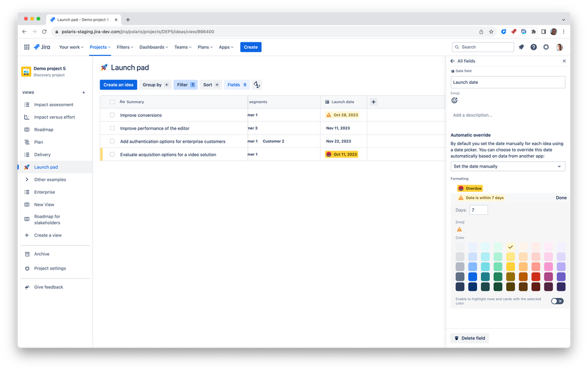Open the browser extensions puzzle icon

(533, 31)
